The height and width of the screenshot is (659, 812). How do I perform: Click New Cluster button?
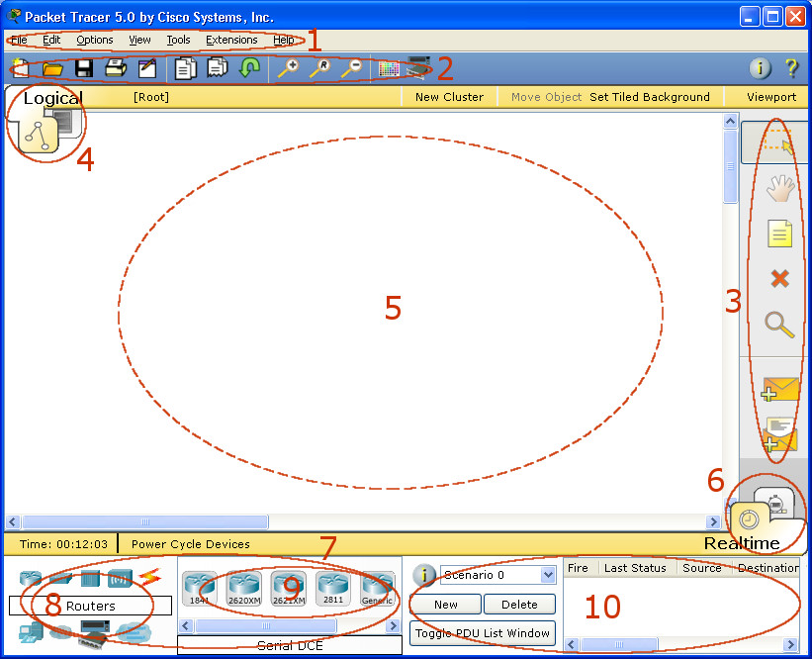tap(449, 97)
